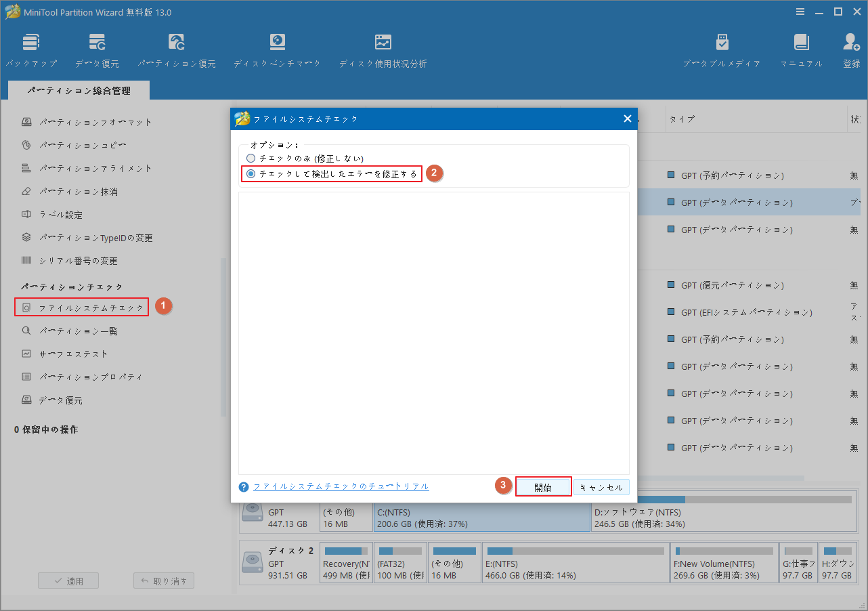The height and width of the screenshot is (611, 868).
Task: Select the チェックのみ (修正しない) radio option
Action: [305, 159]
